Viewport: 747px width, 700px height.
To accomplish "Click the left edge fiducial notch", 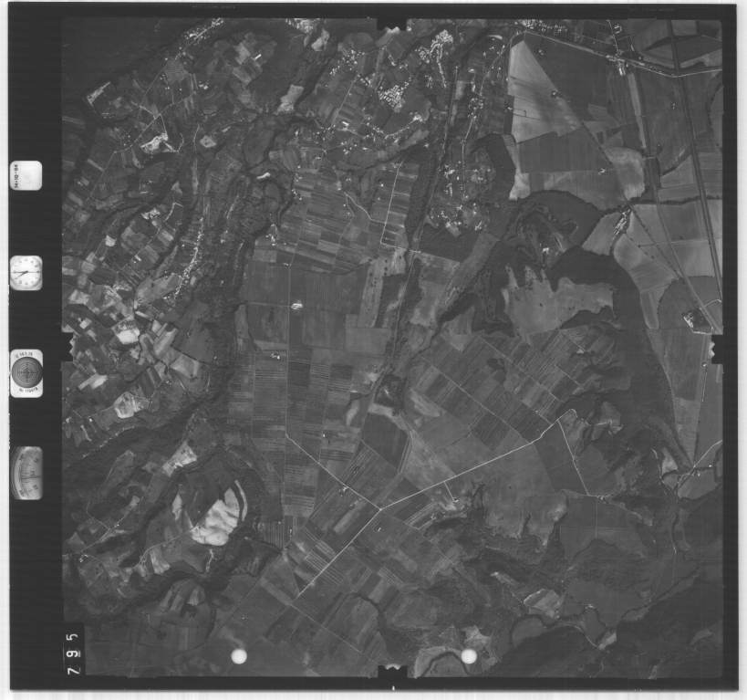I will [x=66, y=347].
